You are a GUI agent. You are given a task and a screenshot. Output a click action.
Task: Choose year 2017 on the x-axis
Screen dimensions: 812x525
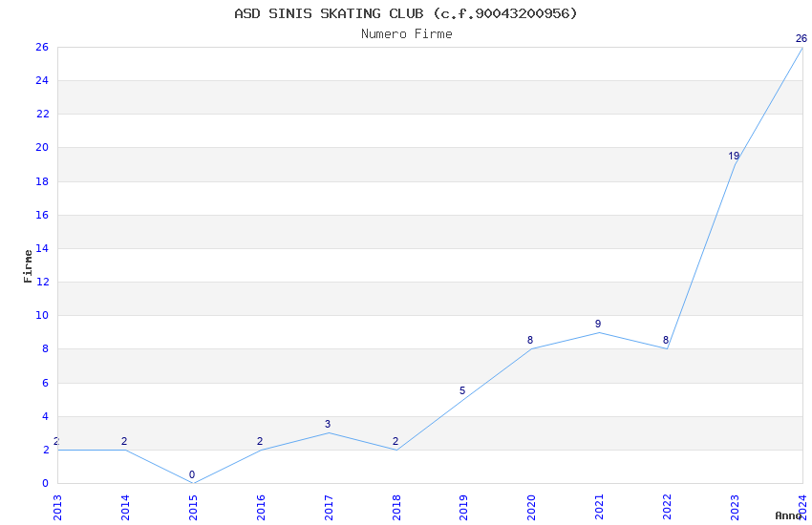(x=329, y=508)
